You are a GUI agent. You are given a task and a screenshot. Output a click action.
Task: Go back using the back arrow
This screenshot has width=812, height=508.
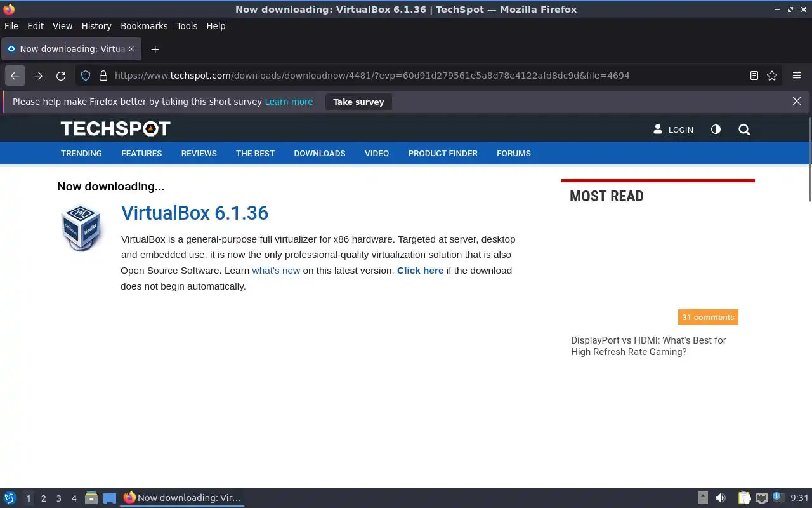coord(15,76)
